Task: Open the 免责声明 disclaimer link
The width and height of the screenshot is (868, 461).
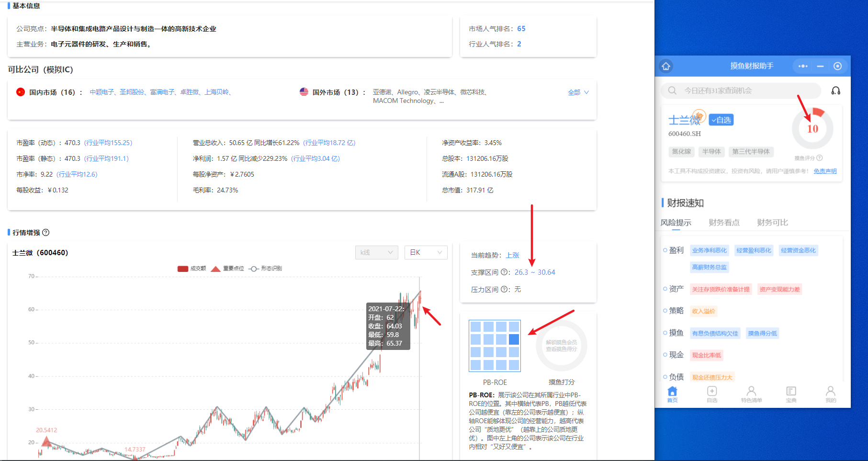Action: [825, 171]
